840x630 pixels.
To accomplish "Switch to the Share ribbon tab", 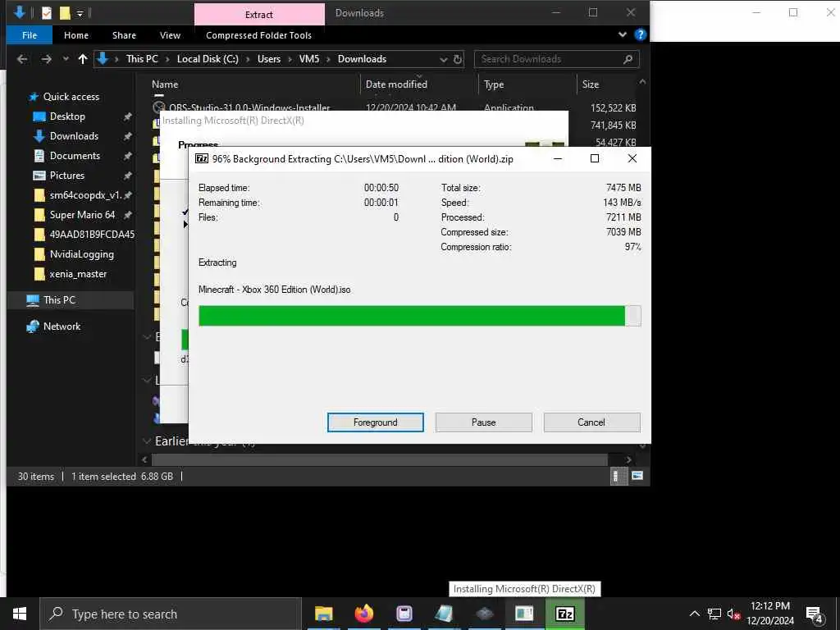I will (125, 35).
